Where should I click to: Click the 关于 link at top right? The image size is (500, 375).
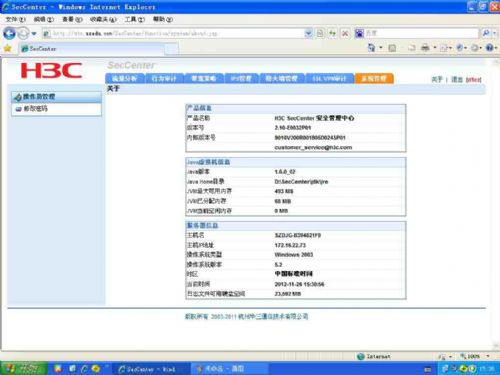pyautogui.click(x=437, y=80)
